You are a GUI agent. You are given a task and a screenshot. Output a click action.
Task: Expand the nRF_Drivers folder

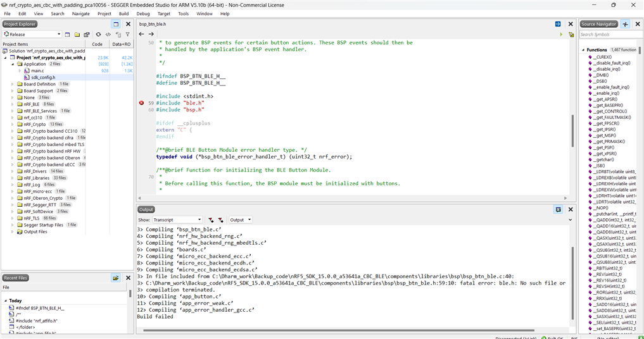click(x=13, y=171)
